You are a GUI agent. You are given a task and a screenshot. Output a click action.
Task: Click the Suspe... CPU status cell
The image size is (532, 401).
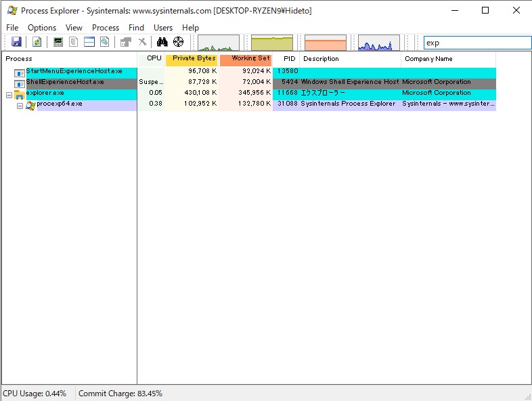click(x=151, y=82)
